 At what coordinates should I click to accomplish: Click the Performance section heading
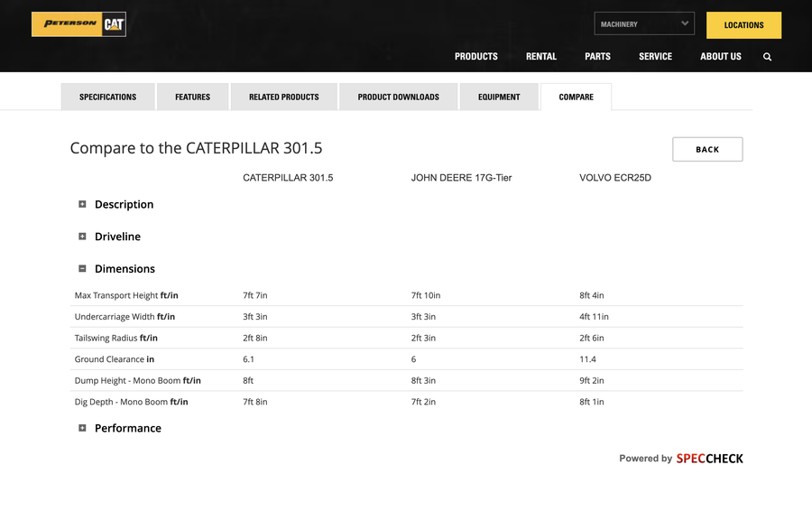click(128, 428)
